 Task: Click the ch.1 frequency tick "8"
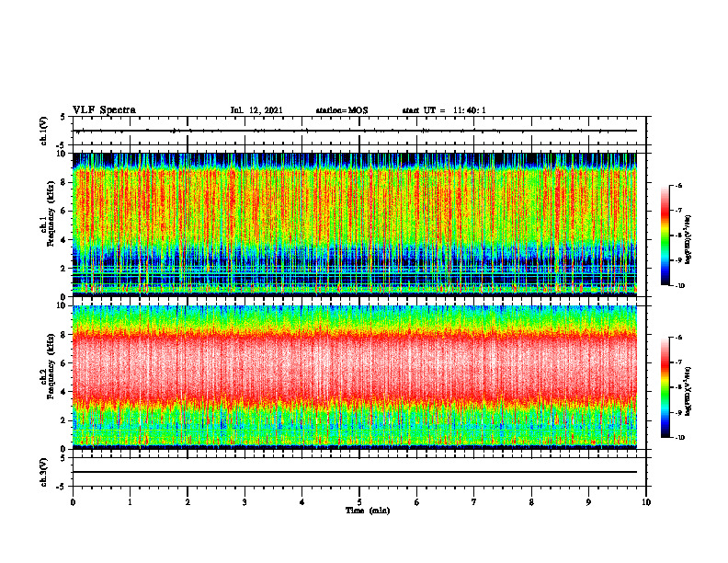coord(63,182)
